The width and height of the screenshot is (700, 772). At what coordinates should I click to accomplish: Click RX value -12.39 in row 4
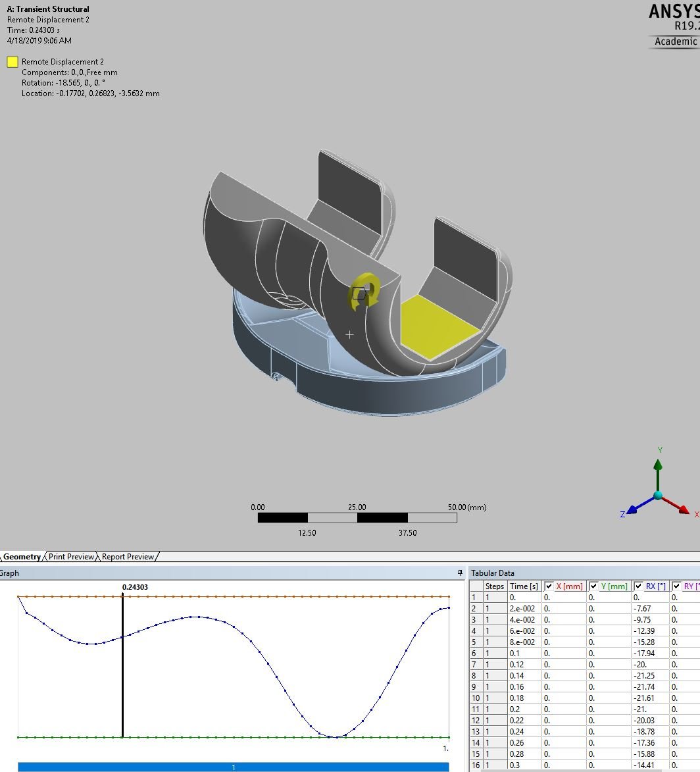tap(650, 630)
